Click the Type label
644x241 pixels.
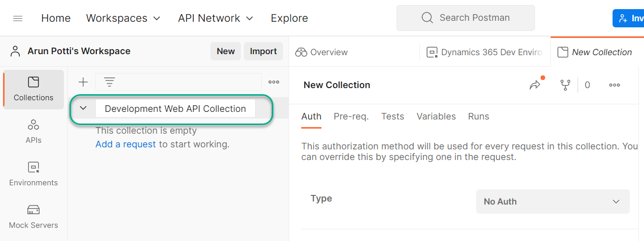(321, 198)
